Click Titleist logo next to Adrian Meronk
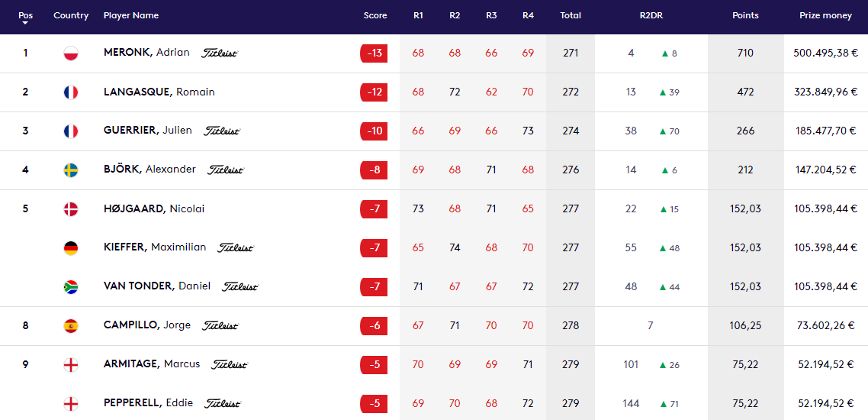Screen dimensions: 868x420 pos(220,53)
